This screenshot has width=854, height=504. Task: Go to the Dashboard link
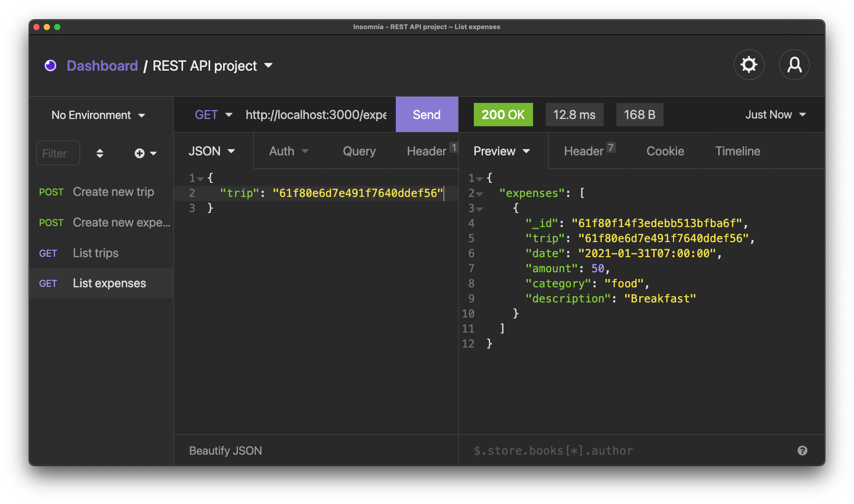(x=102, y=66)
